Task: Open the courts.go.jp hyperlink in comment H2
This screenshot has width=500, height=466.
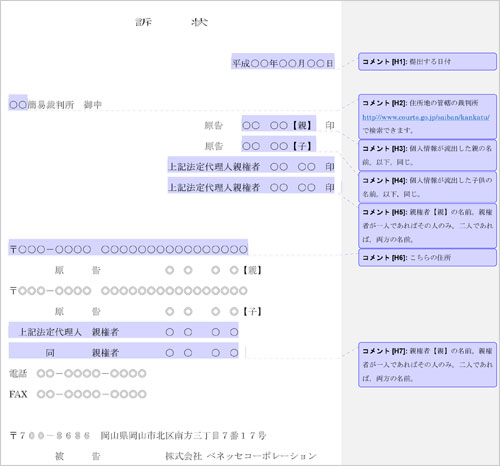Action: 426,117
